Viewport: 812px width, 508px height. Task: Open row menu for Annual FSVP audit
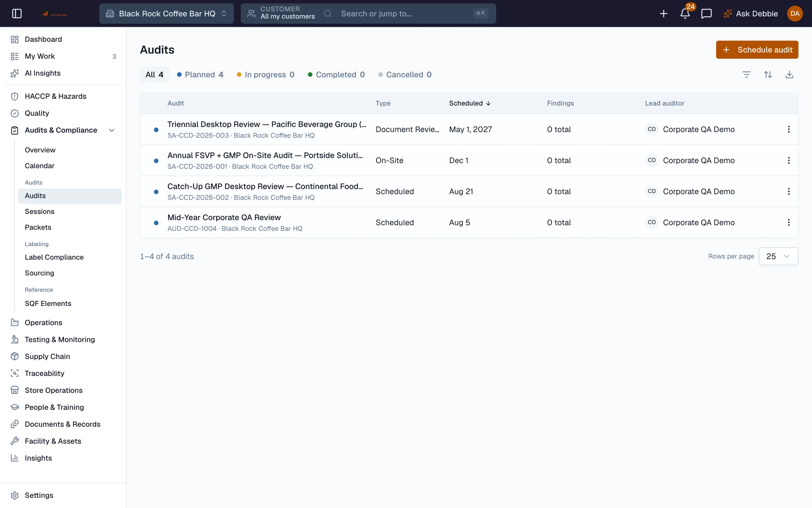789,160
